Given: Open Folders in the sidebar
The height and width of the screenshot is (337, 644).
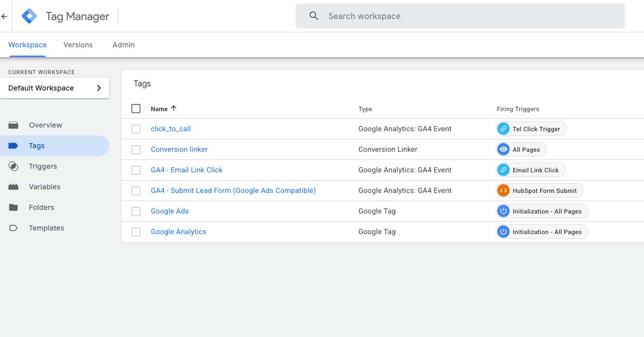Looking at the screenshot, I should coord(55,207).
